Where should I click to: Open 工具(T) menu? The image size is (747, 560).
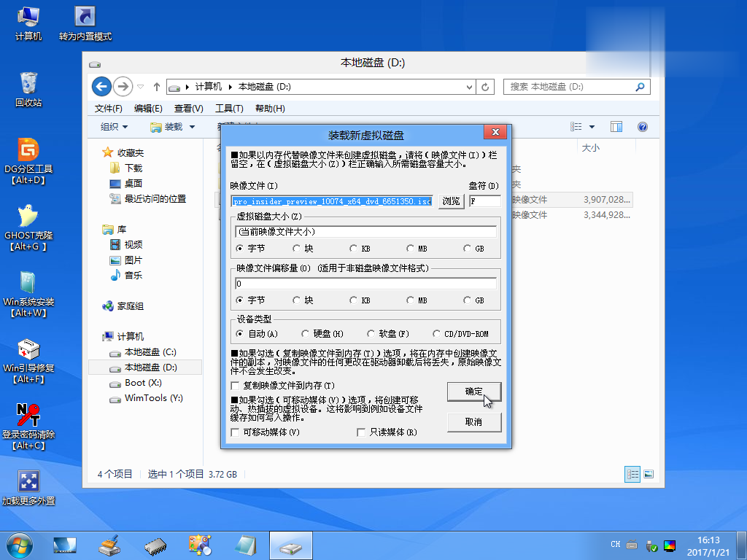point(229,109)
